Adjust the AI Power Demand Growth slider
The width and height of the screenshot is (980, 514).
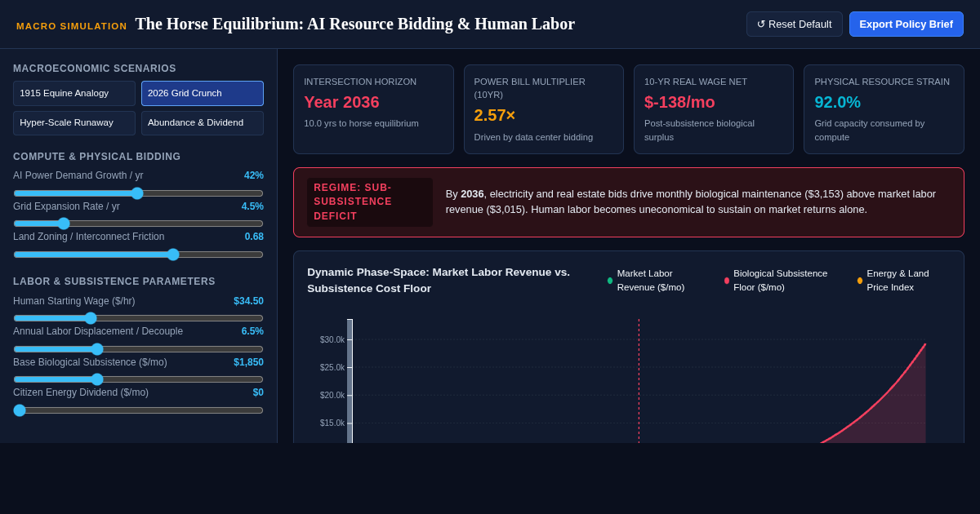[138, 193]
